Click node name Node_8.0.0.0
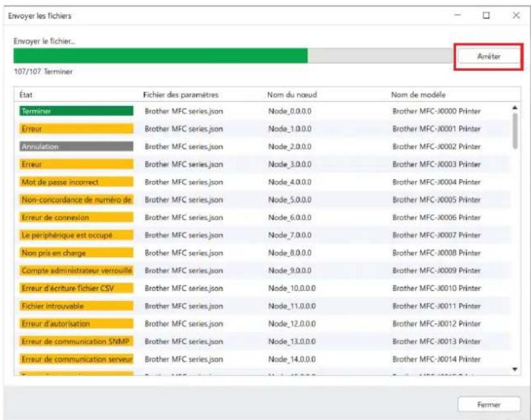Screen dimensions: 531x420 click(290, 253)
